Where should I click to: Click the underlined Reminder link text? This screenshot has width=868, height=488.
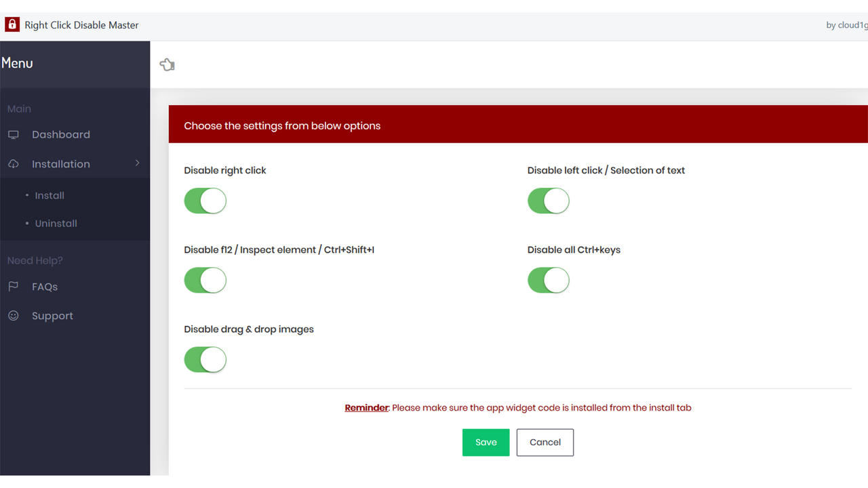(367, 408)
